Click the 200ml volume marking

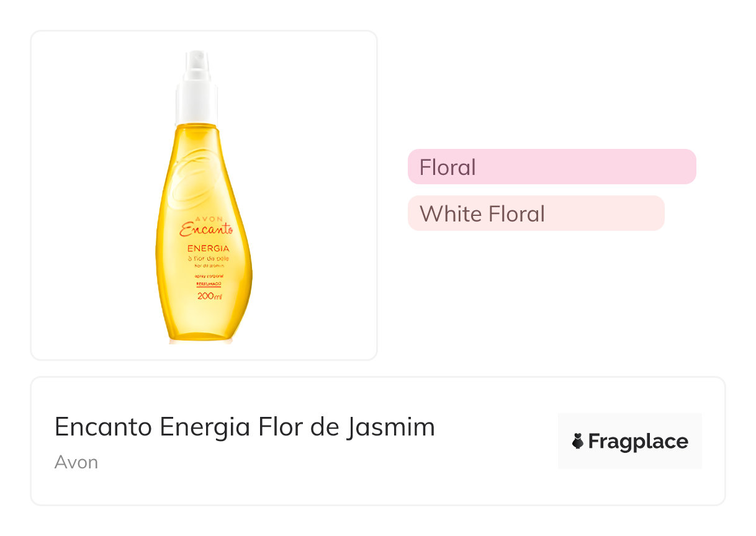click(209, 296)
